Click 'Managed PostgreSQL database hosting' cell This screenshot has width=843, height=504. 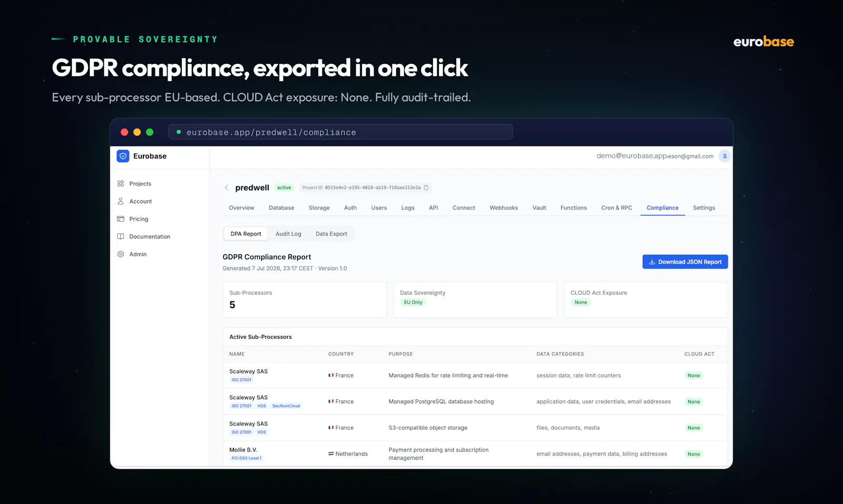pyautogui.click(x=441, y=402)
